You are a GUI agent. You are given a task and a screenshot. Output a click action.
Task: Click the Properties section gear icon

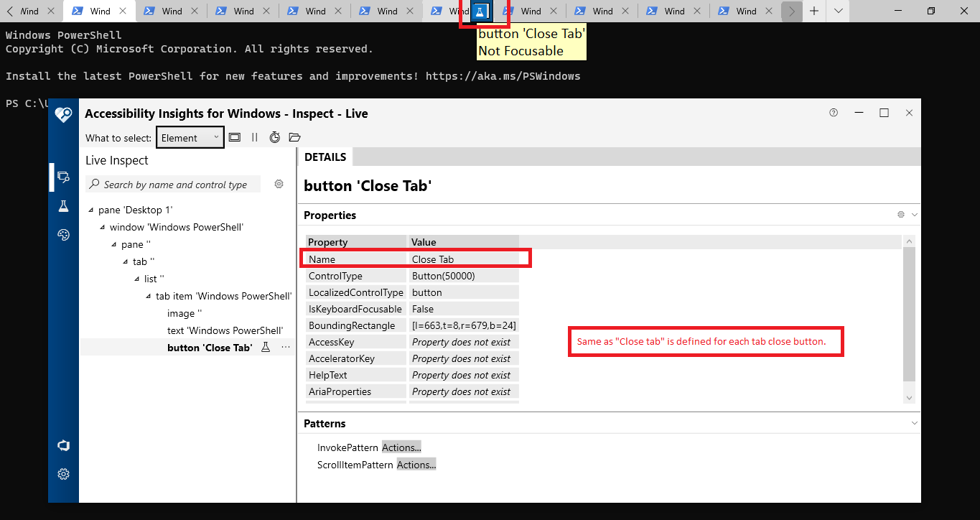(901, 215)
